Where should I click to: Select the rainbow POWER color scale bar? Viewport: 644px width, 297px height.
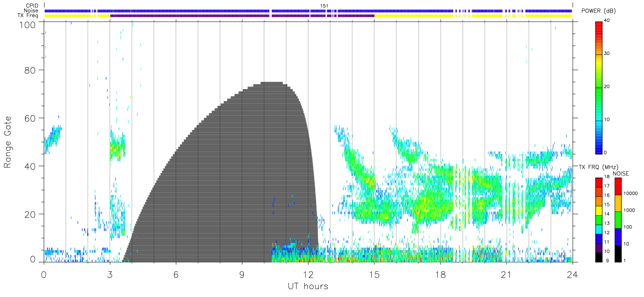click(x=599, y=87)
